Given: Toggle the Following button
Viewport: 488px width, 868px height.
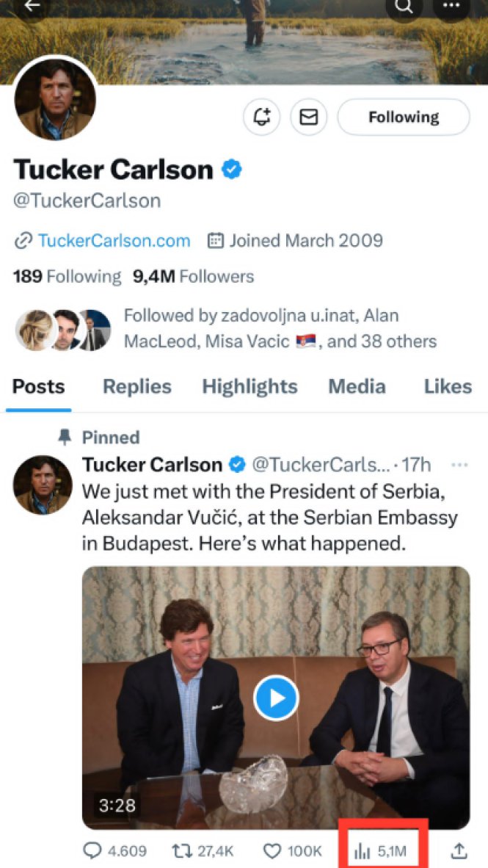Looking at the screenshot, I should [x=403, y=117].
